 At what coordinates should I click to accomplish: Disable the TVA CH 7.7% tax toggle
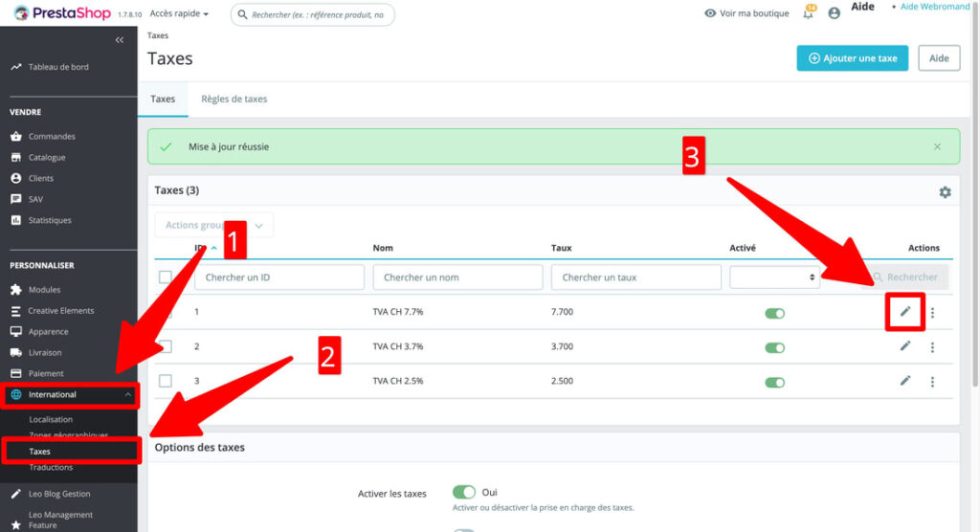click(x=774, y=313)
